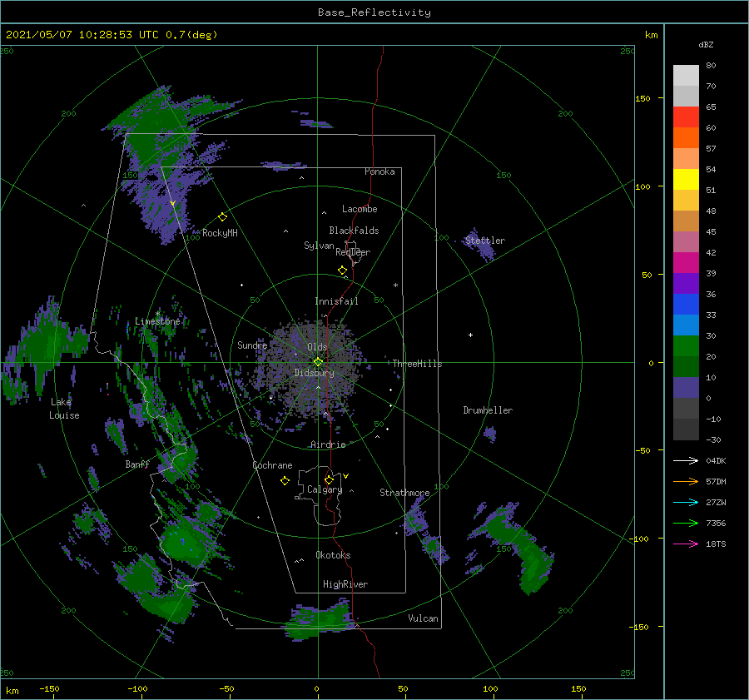
Task: Click the yellow 150 tick on right axis
Action: click(x=643, y=98)
